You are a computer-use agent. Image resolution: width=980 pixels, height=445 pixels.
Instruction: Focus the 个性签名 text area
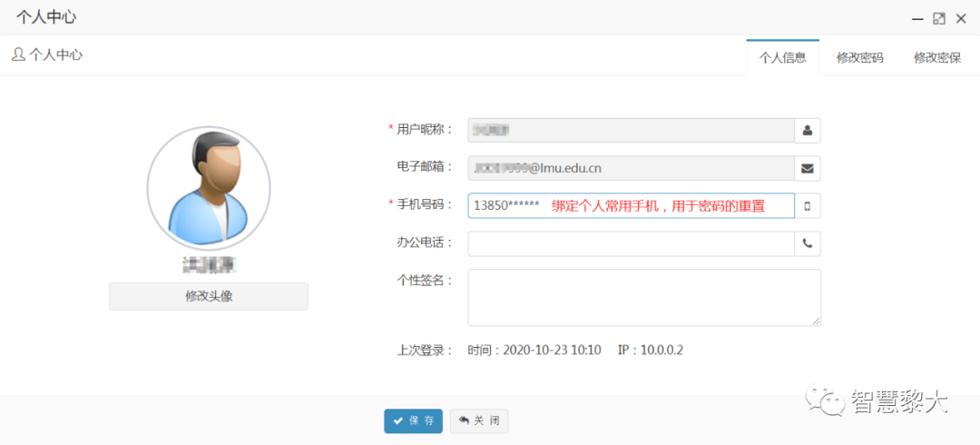click(x=644, y=297)
